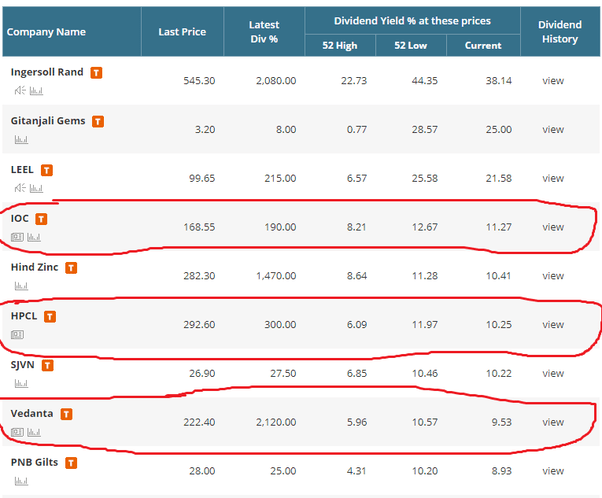Click the T badge next to PNB Gilts
The width and height of the screenshot is (602, 498).
tap(71, 463)
